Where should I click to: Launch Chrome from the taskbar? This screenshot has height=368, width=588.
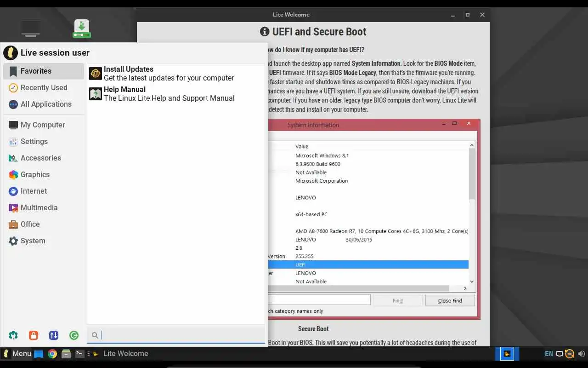coord(52,354)
